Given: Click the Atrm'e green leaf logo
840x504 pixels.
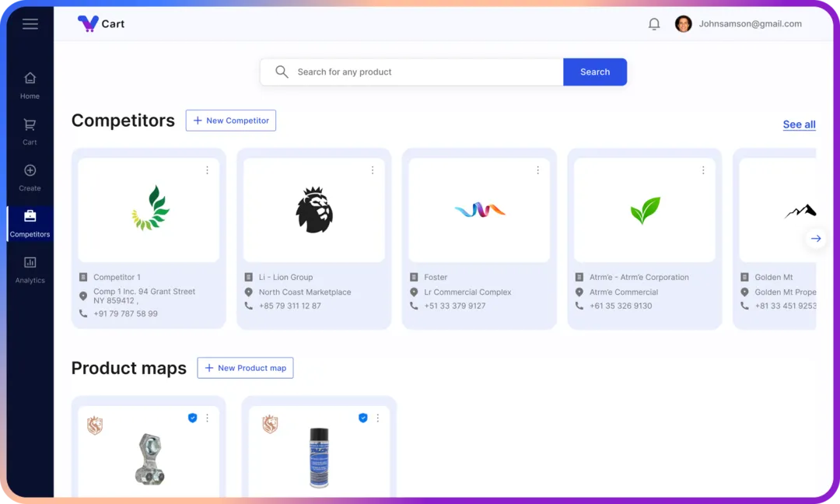Looking at the screenshot, I should pos(645,210).
